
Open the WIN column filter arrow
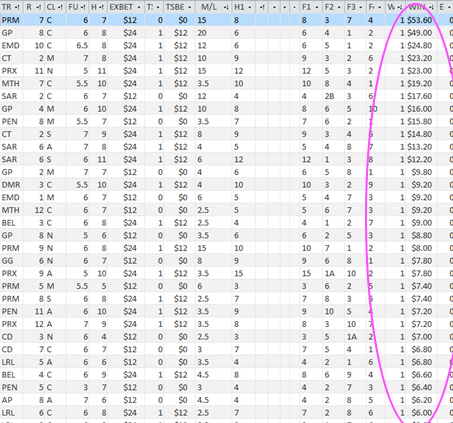pyautogui.click(x=431, y=7)
